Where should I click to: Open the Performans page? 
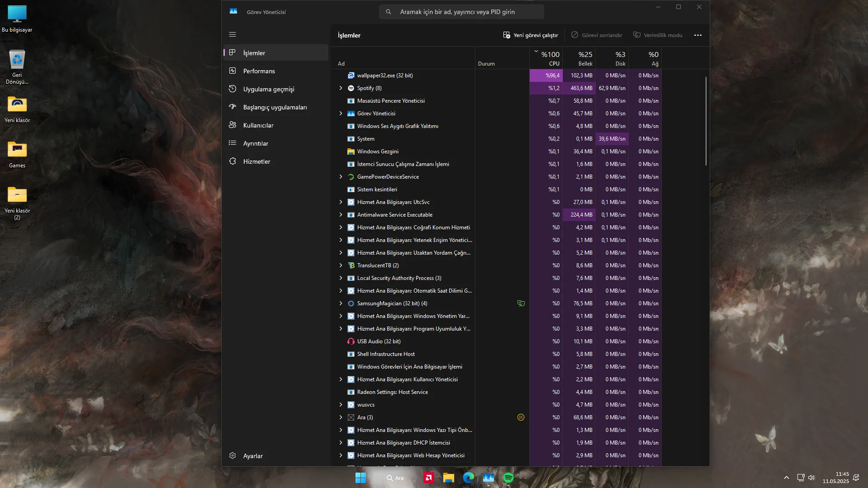pos(259,71)
